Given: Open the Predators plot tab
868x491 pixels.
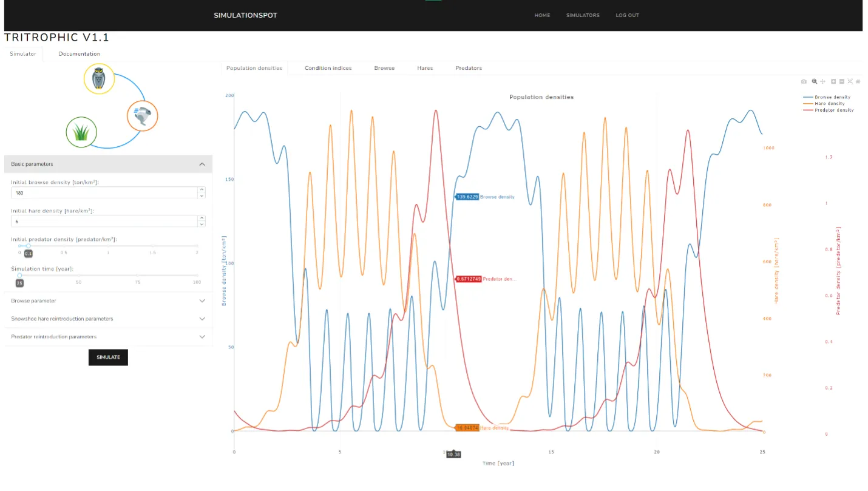Looking at the screenshot, I should pos(469,68).
